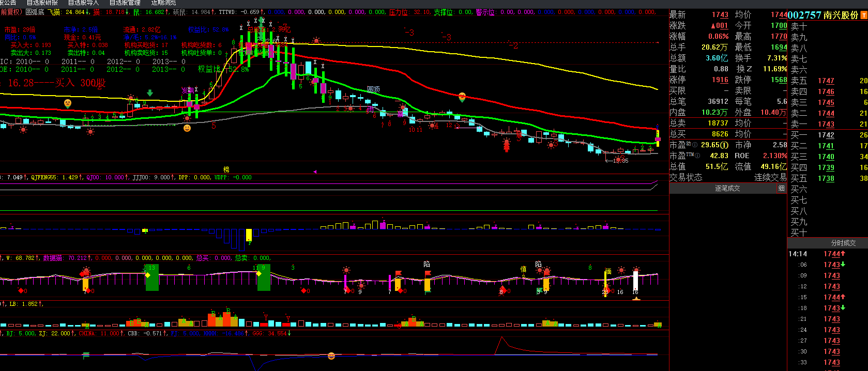Select the 卖四 1746 order row
Viewport: 868px width, 371px height.
pyautogui.click(x=829, y=91)
